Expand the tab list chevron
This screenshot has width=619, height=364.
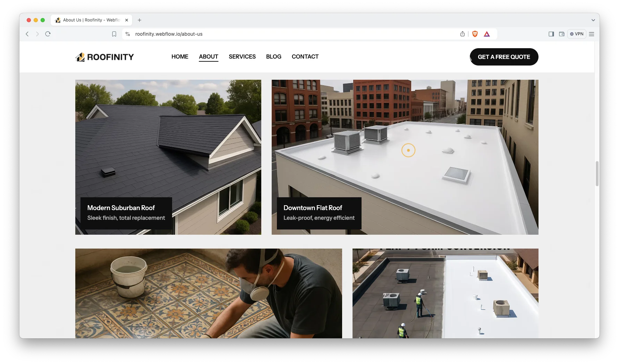coord(593,20)
